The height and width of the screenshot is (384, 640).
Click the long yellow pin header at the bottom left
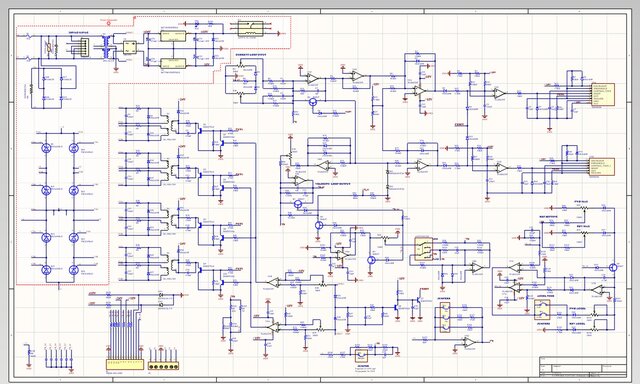coord(125,364)
